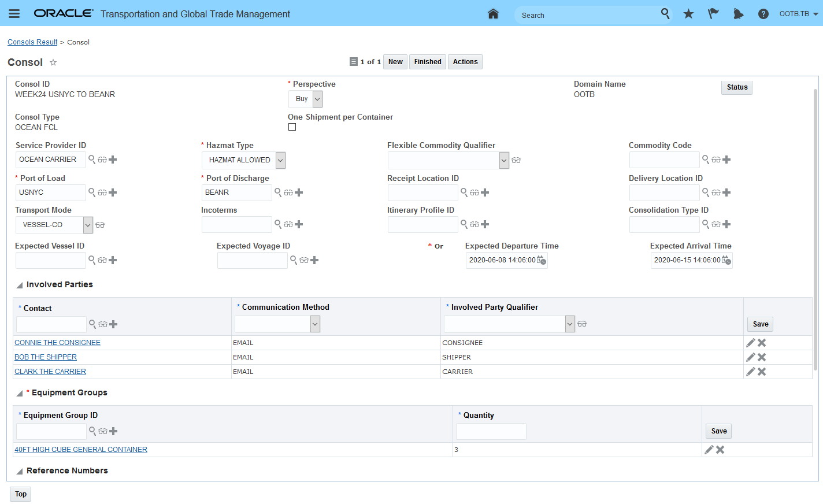
Task: Open the Perspective dropdown
Action: point(306,99)
